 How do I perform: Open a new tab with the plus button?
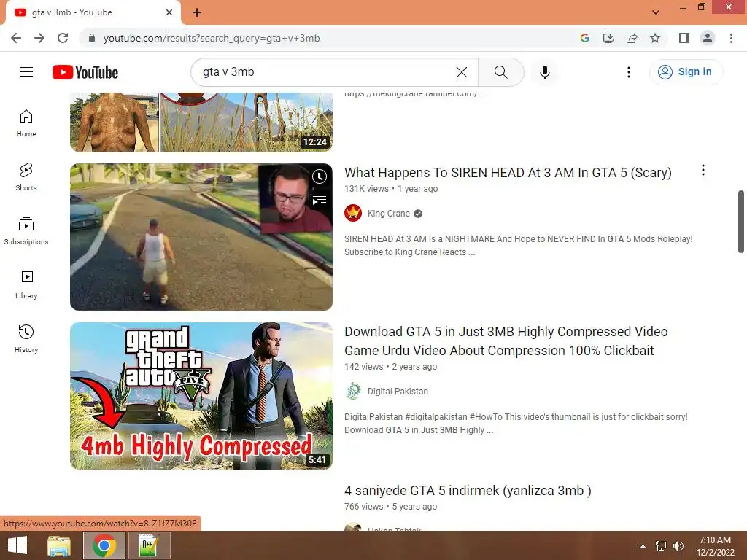[x=197, y=12]
